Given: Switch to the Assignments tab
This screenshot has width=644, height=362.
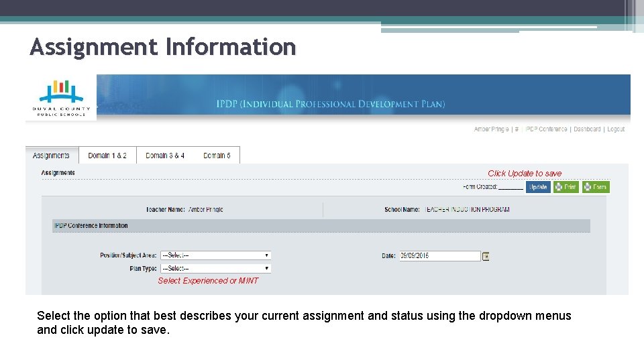Looking at the screenshot, I should pos(52,156).
